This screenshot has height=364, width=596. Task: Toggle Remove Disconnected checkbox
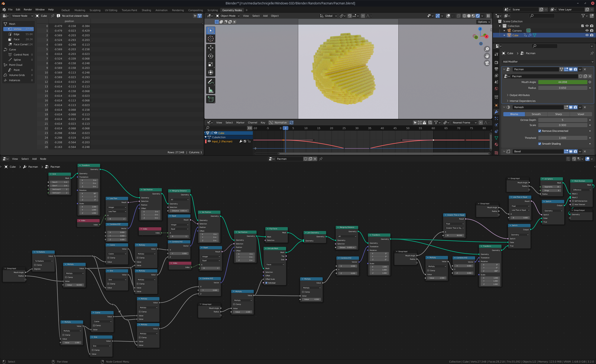pos(539,131)
